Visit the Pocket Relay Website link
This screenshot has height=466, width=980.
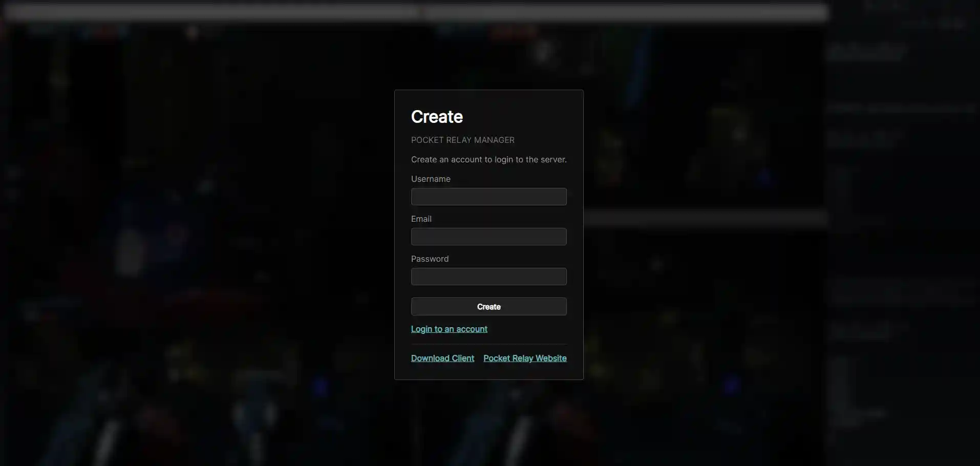pos(524,358)
